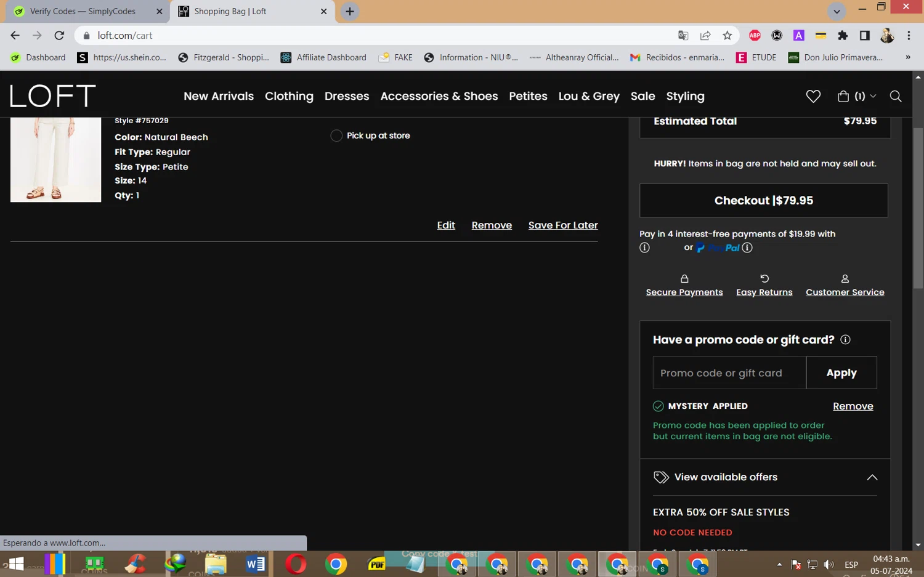Open the Affiliate Dashboard bookmark
The image size is (924, 577).
[x=323, y=57]
